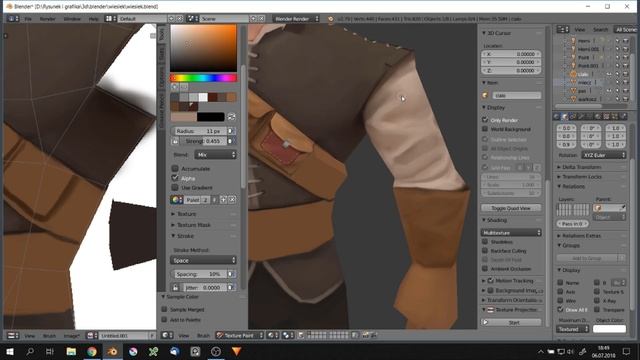Click the Start button in Texture Projection
The width and height of the screenshot is (640, 360).
pos(511,322)
